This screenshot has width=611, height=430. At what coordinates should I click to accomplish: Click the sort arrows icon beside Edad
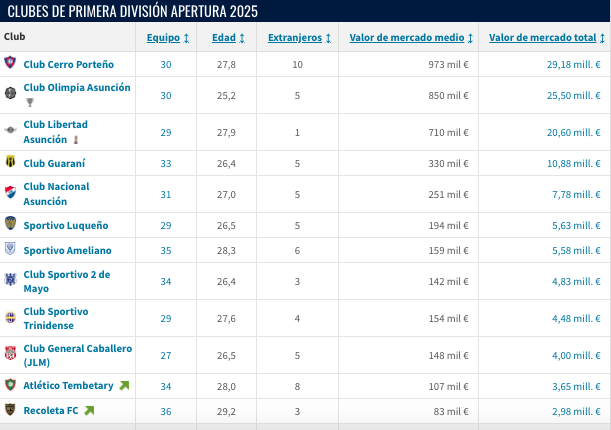point(242,38)
